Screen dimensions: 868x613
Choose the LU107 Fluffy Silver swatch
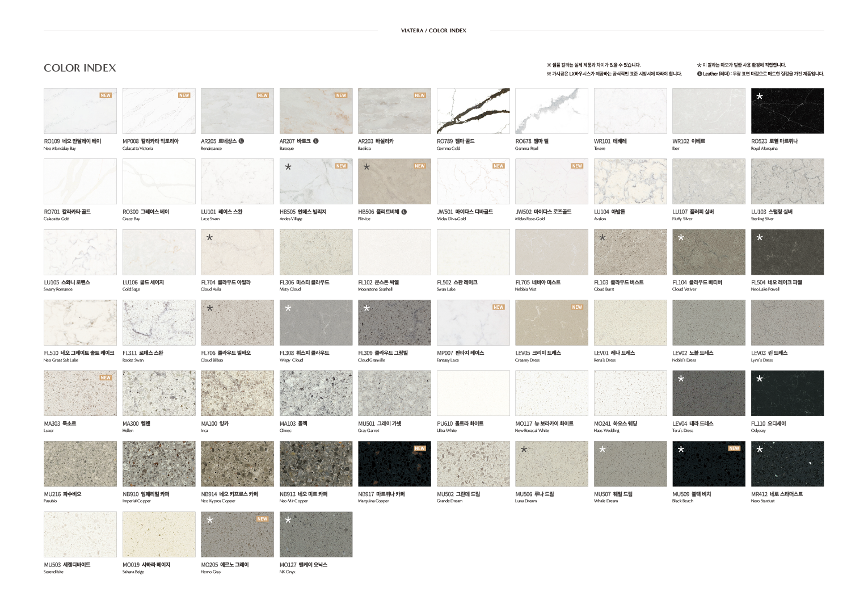click(709, 182)
